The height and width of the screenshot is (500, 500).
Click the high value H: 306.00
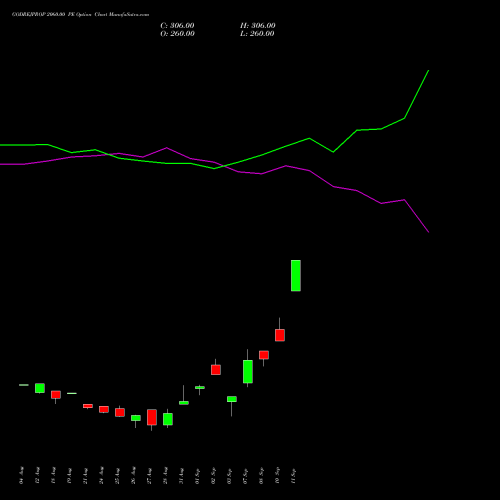(x=258, y=26)
